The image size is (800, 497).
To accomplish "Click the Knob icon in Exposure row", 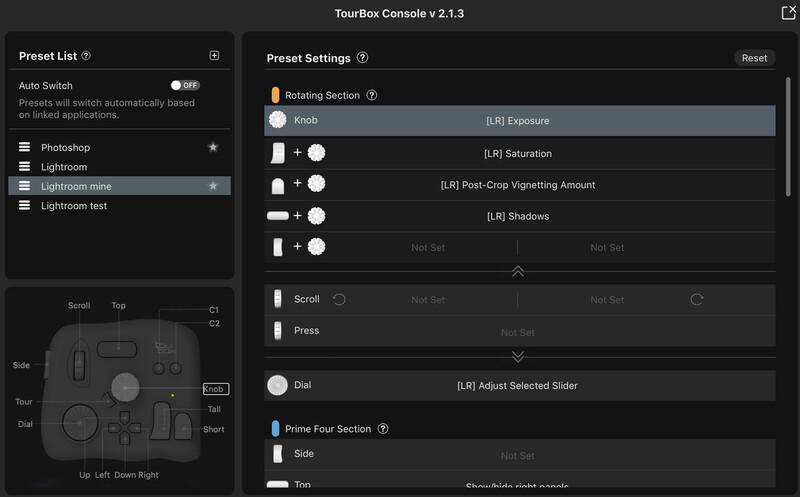I will pyautogui.click(x=278, y=120).
